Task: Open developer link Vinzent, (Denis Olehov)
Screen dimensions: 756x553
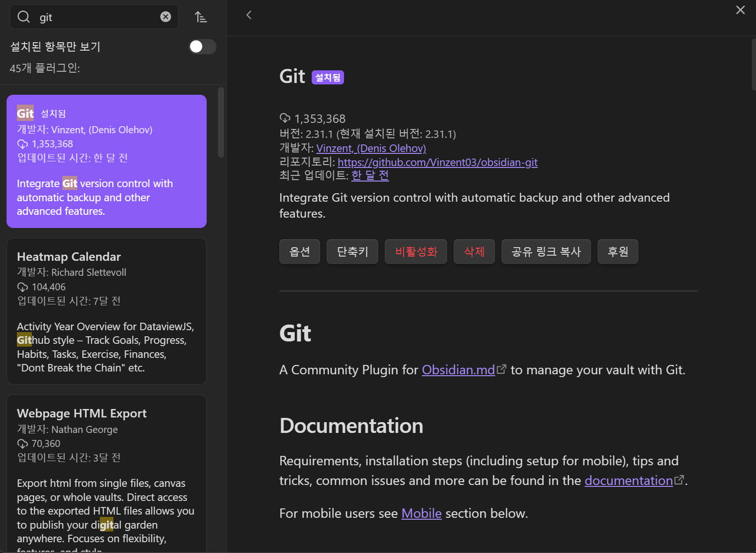Action: pyautogui.click(x=371, y=148)
